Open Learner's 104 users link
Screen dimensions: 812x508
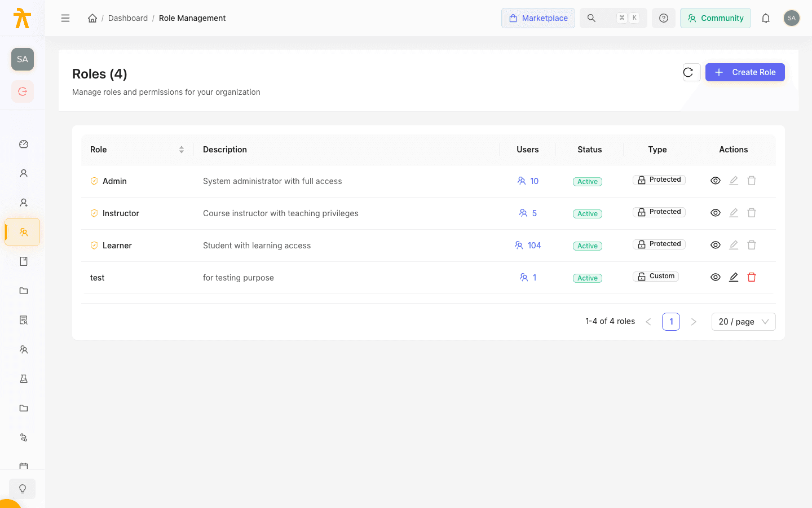(x=528, y=246)
